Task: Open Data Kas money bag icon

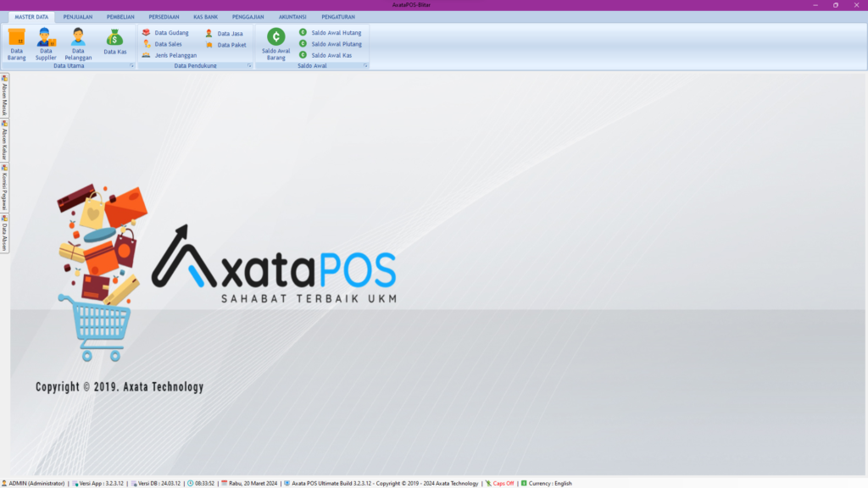Action: 114,42
